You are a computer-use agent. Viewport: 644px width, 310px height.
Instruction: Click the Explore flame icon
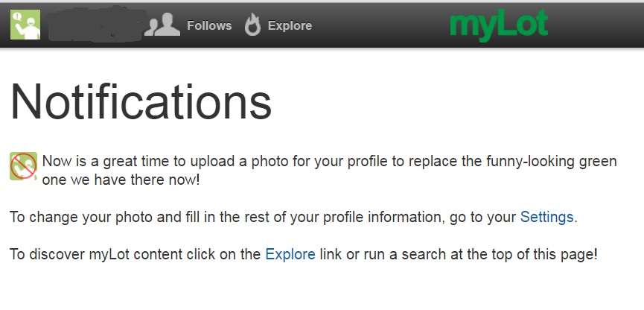tap(252, 25)
